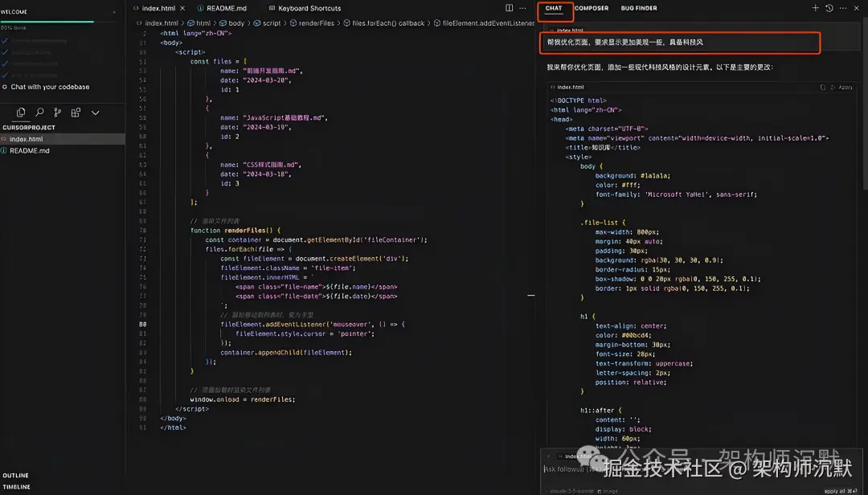
Task: Click the files.forEach() callback breadcrumb
Action: [383, 23]
